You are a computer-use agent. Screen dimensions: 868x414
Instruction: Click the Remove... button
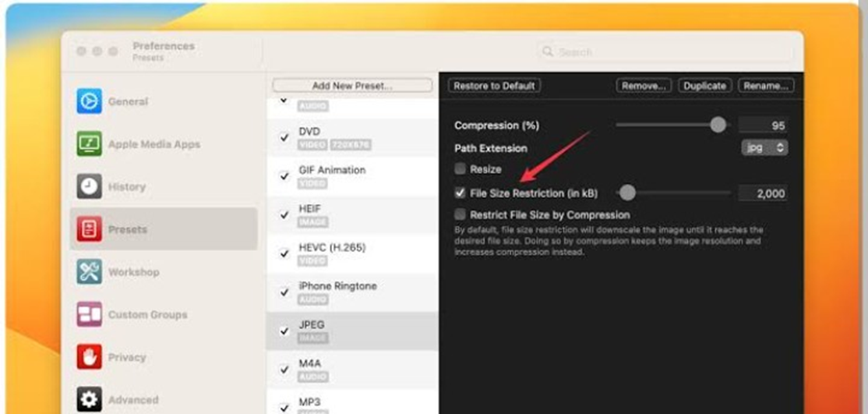point(644,86)
